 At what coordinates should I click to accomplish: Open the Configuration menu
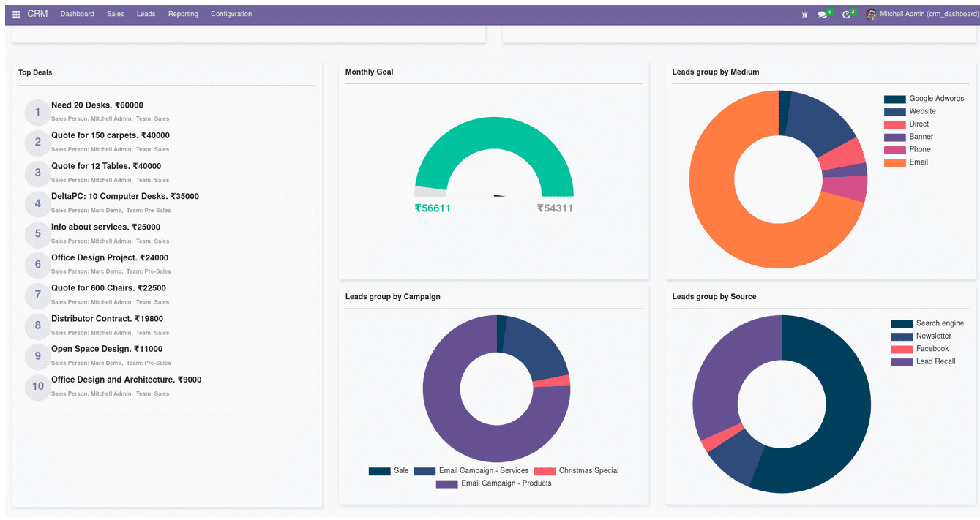point(231,13)
